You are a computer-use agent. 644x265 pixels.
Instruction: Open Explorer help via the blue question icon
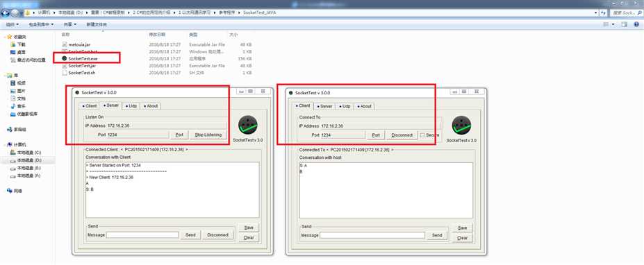636,24
